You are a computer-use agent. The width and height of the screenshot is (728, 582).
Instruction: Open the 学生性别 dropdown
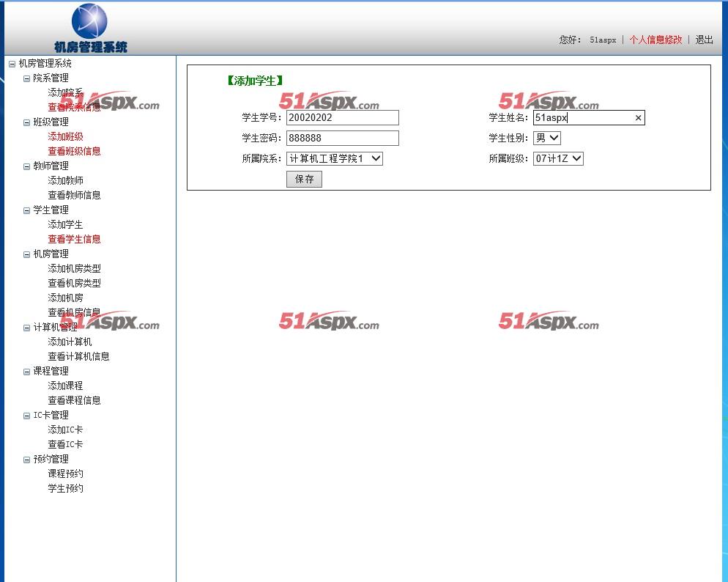point(546,138)
